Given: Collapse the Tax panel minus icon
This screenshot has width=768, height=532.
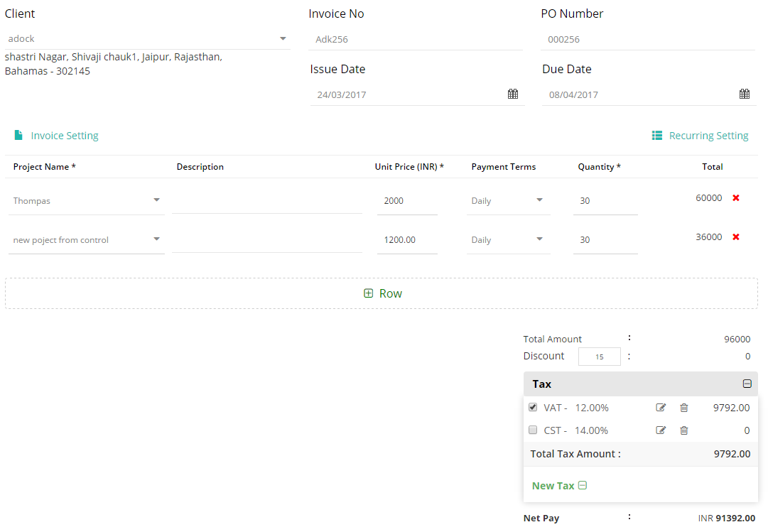Looking at the screenshot, I should click(747, 384).
